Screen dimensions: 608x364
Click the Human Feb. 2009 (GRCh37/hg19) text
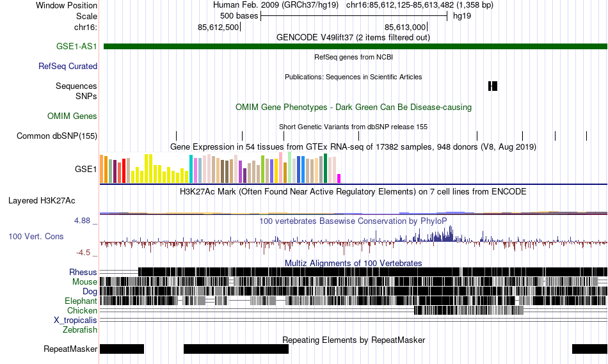click(276, 5)
